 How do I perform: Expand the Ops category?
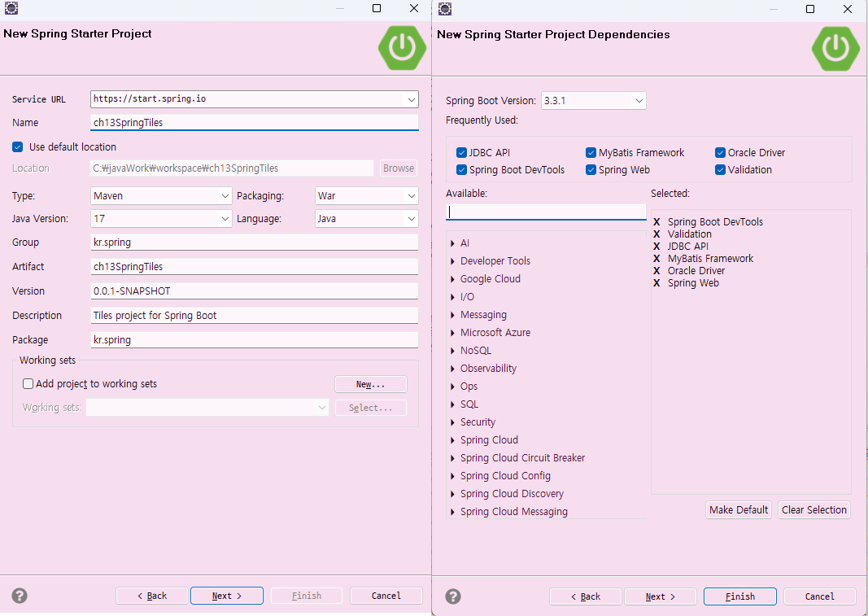click(453, 386)
